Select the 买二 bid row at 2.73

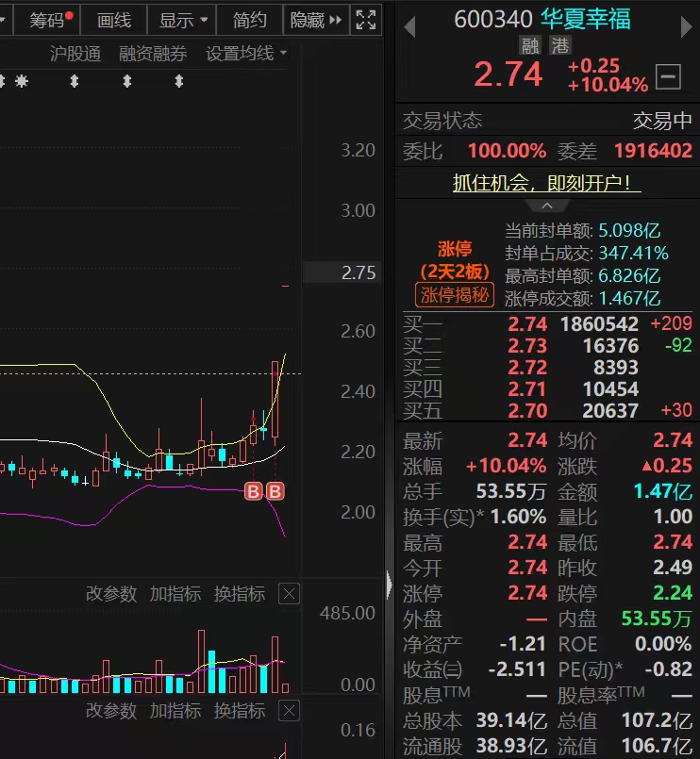547,346
